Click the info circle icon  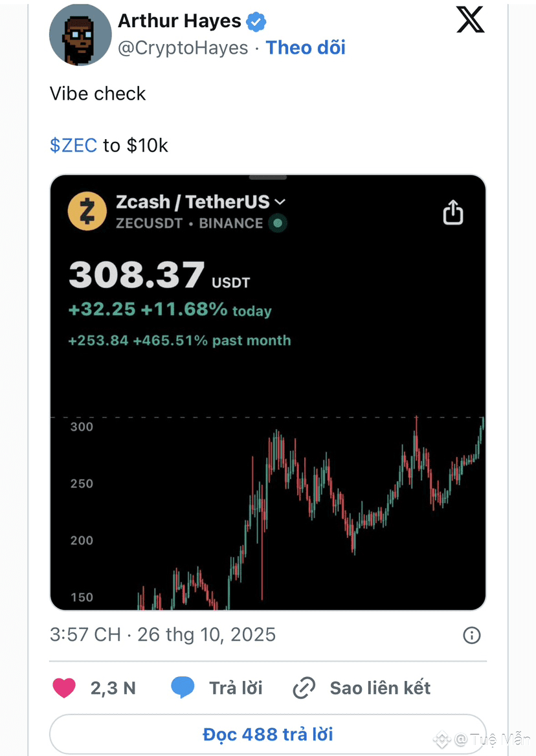click(x=472, y=635)
